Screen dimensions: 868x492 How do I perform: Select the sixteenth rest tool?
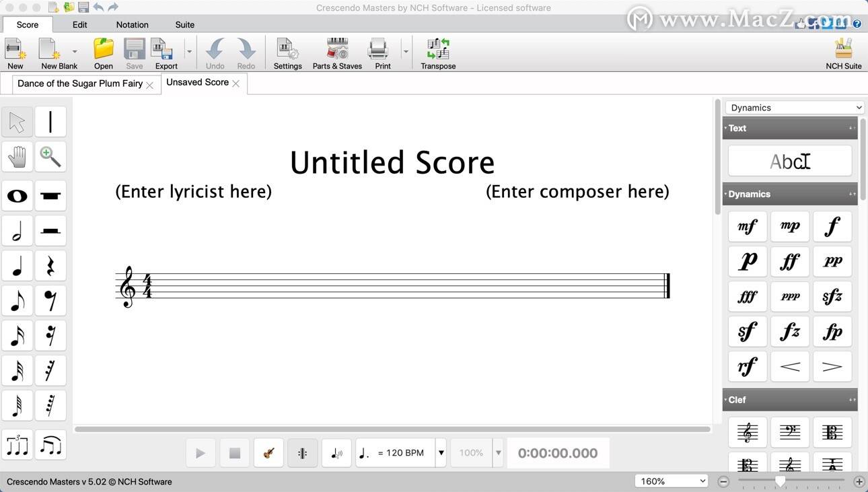click(50, 336)
